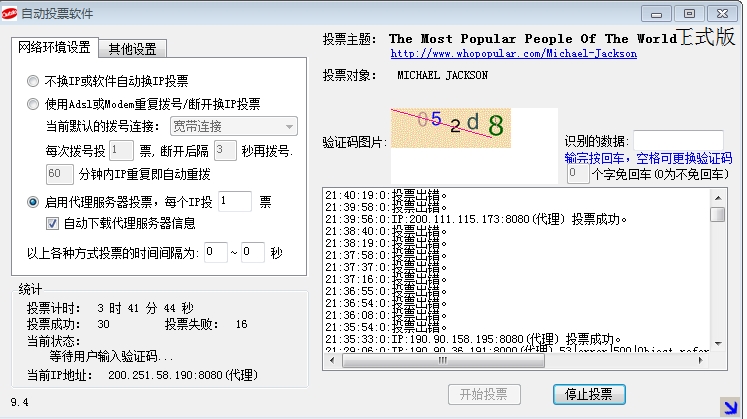Viewport: 747px width, 419px height.
Task: Click the 个字免回车 character count field
Action: [x=578, y=173]
